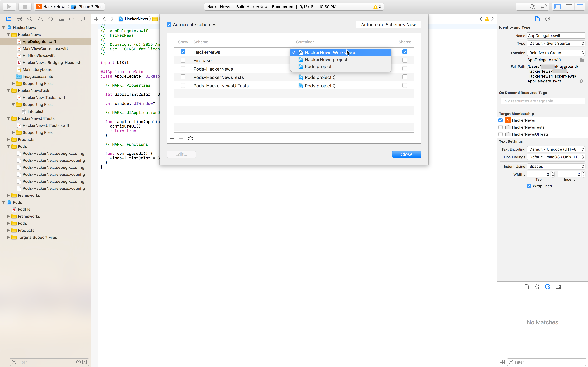588x367 pixels.
Task: Click the gear settings icon in scheme dialog
Action: 191,138
